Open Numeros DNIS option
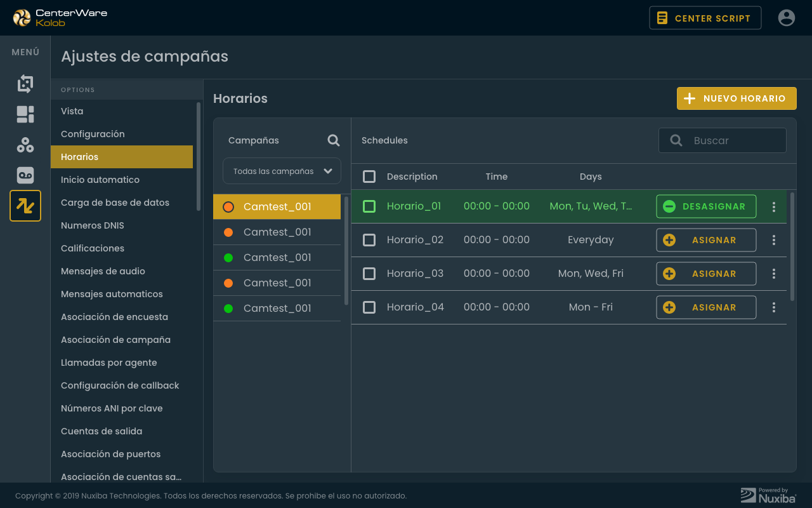 click(122, 225)
